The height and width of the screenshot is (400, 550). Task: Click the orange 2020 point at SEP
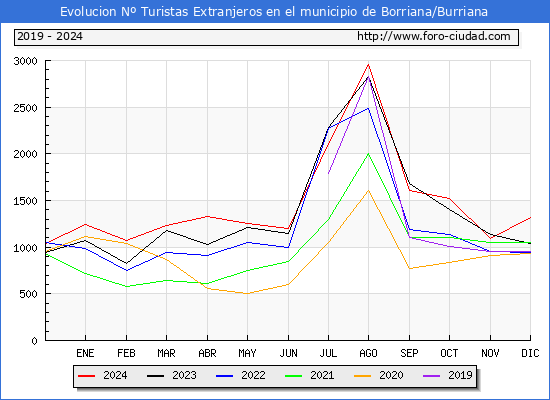409,268
